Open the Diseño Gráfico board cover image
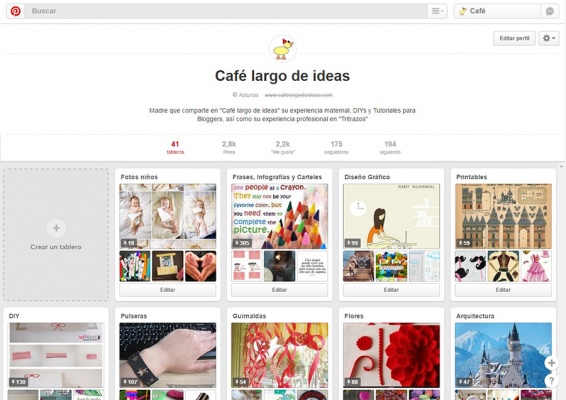This screenshot has height=400, width=566. (x=391, y=216)
